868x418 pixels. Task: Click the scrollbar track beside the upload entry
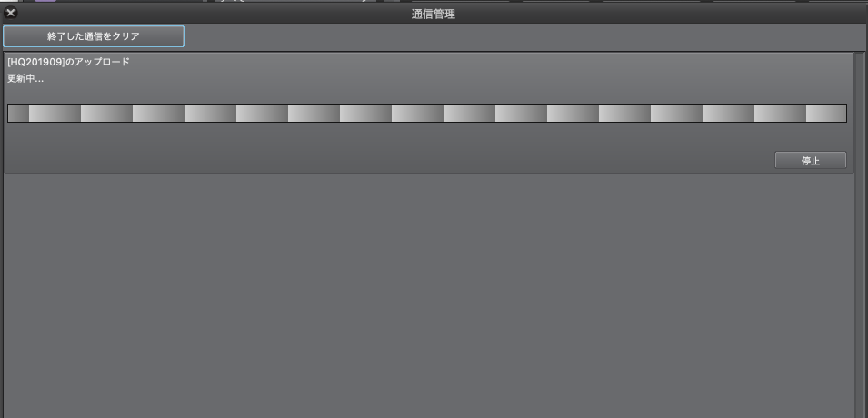click(x=859, y=113)
